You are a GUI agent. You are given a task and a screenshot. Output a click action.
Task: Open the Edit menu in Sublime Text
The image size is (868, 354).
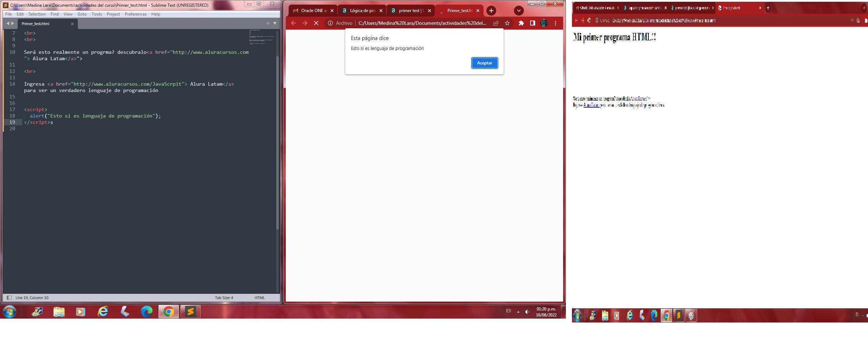pyautogui.click(x=20, y=14)
